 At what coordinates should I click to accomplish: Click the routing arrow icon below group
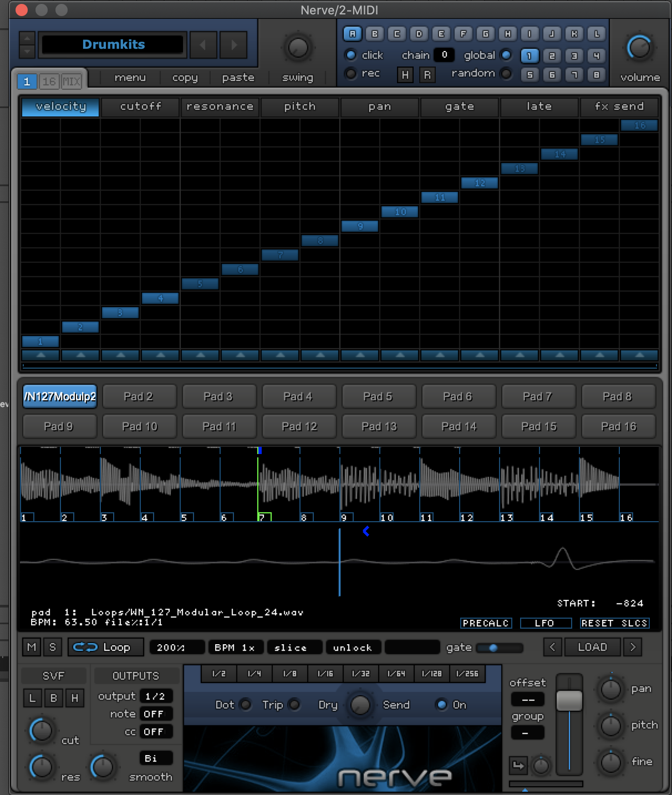pos(518,766)
